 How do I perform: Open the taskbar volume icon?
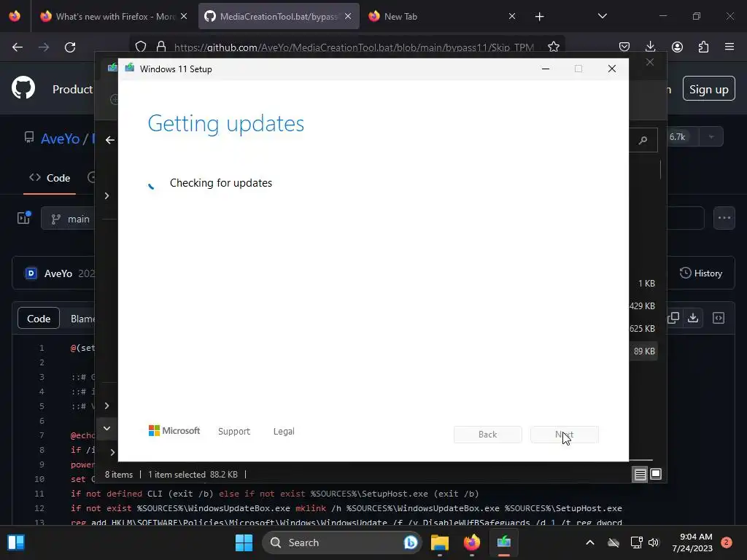click(654, 542)
